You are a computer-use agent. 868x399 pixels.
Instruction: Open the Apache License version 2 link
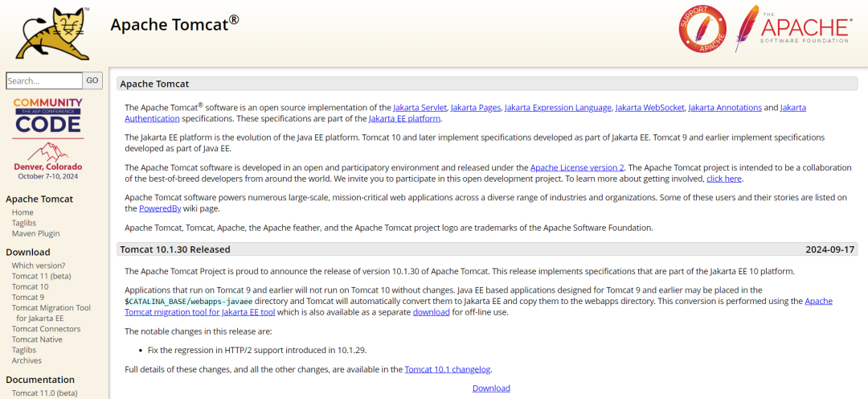click(577, 167)
